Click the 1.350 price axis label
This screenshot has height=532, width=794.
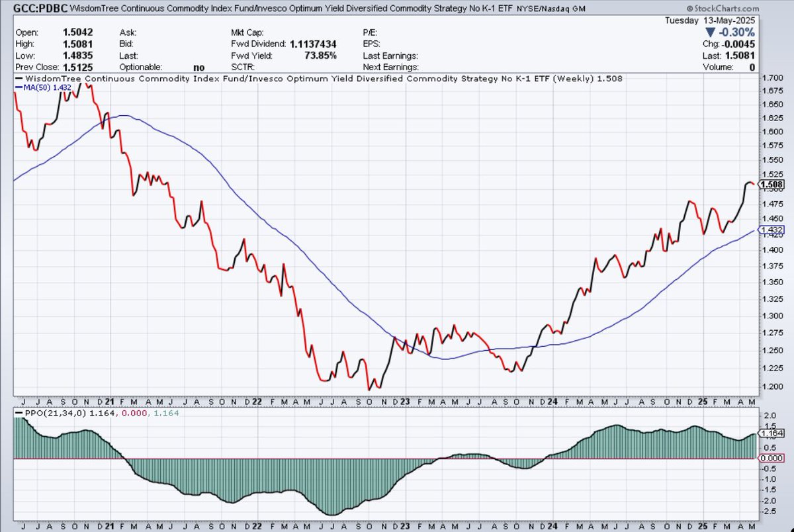pos(772,283)
